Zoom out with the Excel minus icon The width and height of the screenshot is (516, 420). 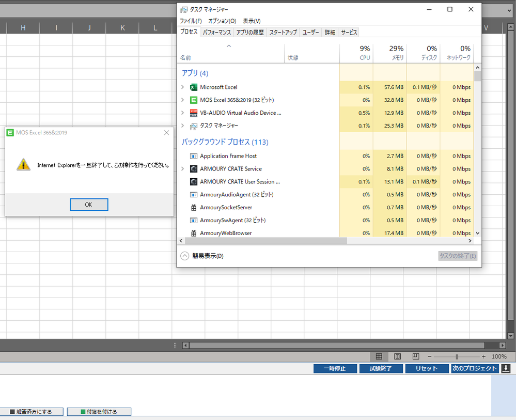[x=429, y=356]
